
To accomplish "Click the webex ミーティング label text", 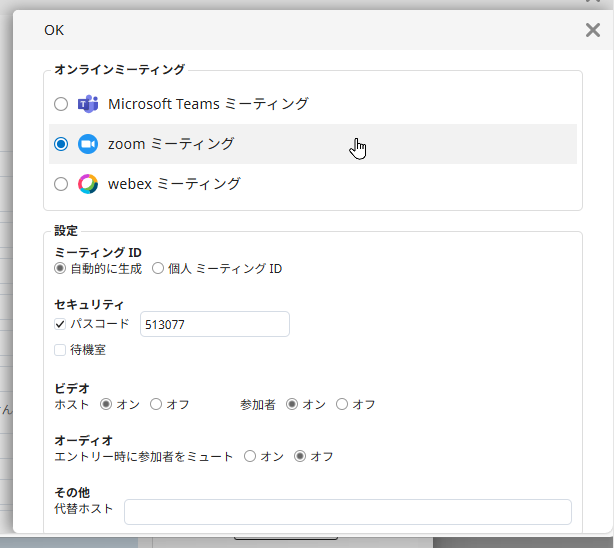I will pyautogui.click(x=174, y=184).
